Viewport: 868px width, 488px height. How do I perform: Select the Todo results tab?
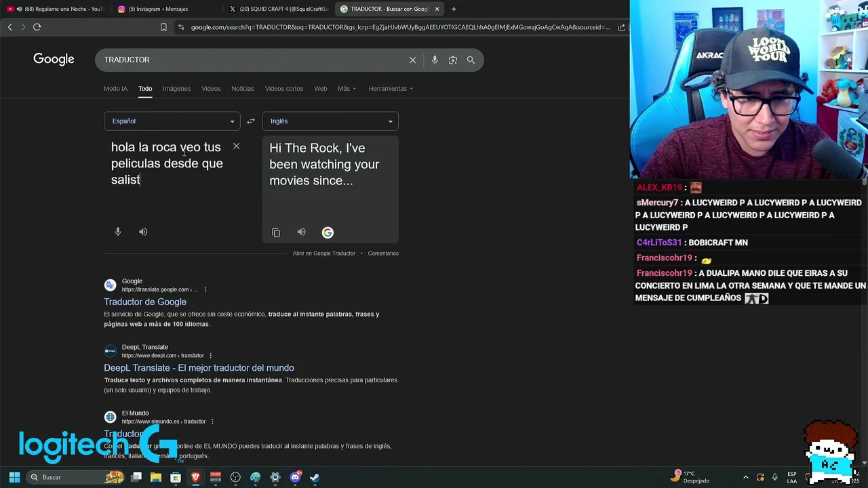click(145, 89)
